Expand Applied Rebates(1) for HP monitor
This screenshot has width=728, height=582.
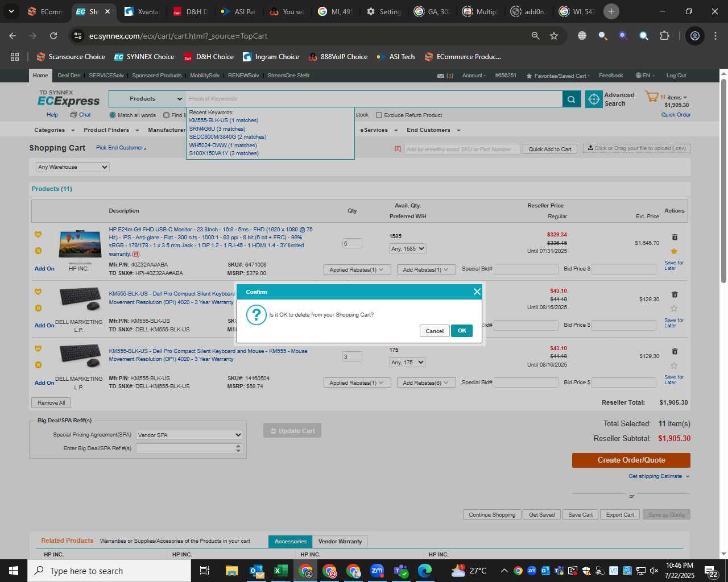click(357, 270)
